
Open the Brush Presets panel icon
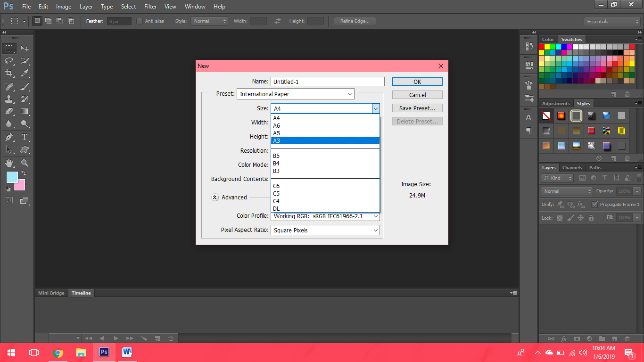[529, 99]
